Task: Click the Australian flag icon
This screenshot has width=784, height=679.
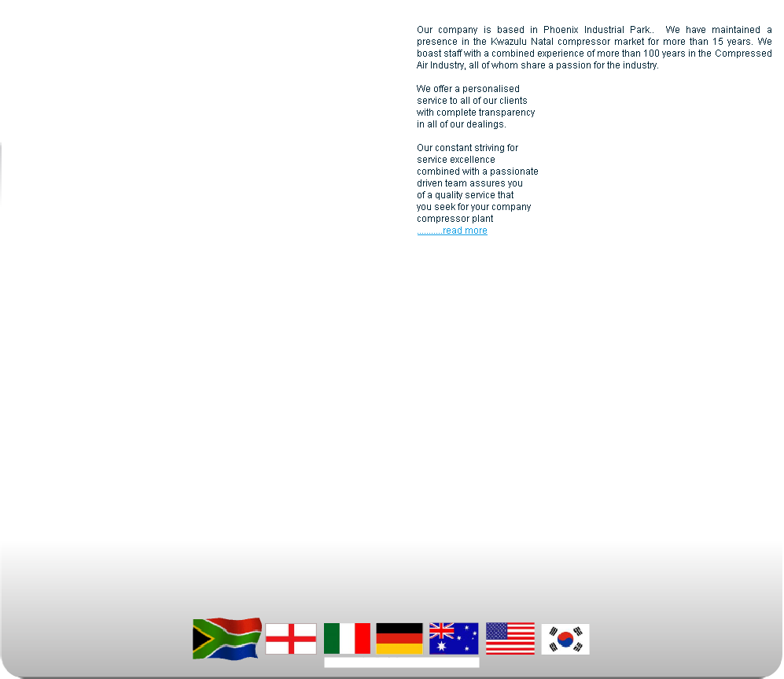Action: pos(454,638)
